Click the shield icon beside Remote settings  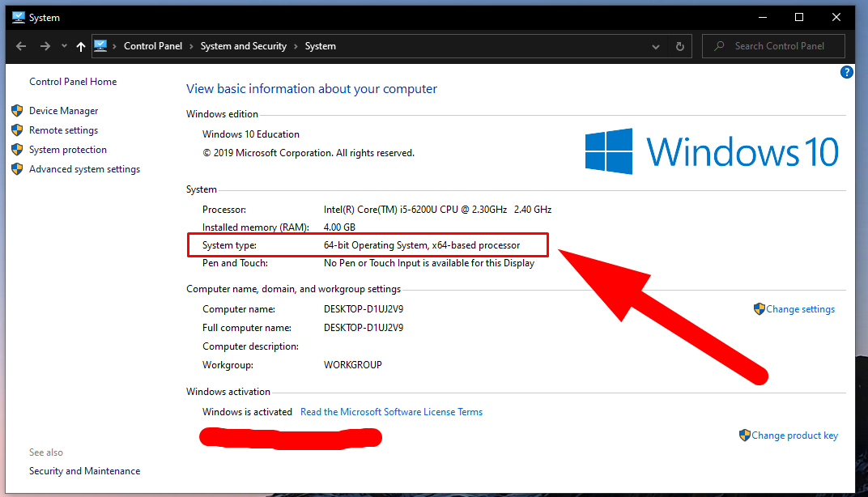coord(17,130)
